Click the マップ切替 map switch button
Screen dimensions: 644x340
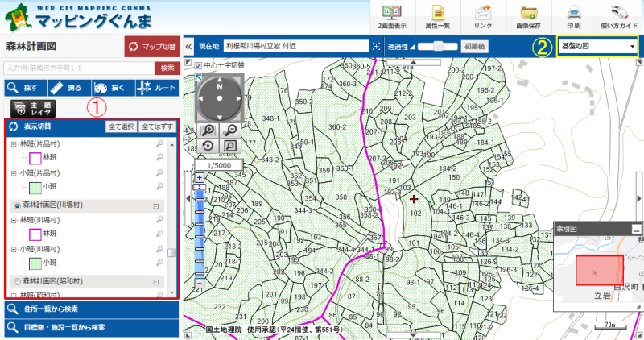[x=152, y=47]
